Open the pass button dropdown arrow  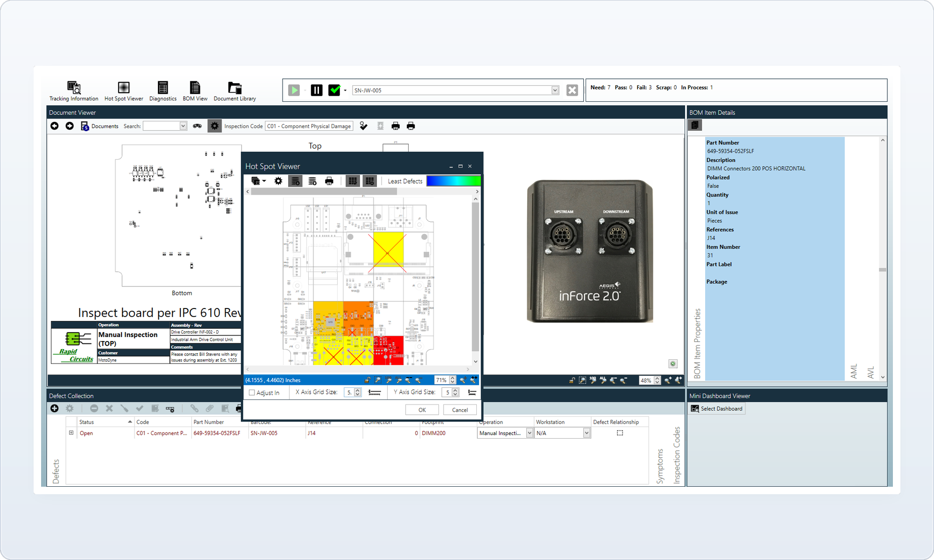pyautogui.click(x=345, y=91)
